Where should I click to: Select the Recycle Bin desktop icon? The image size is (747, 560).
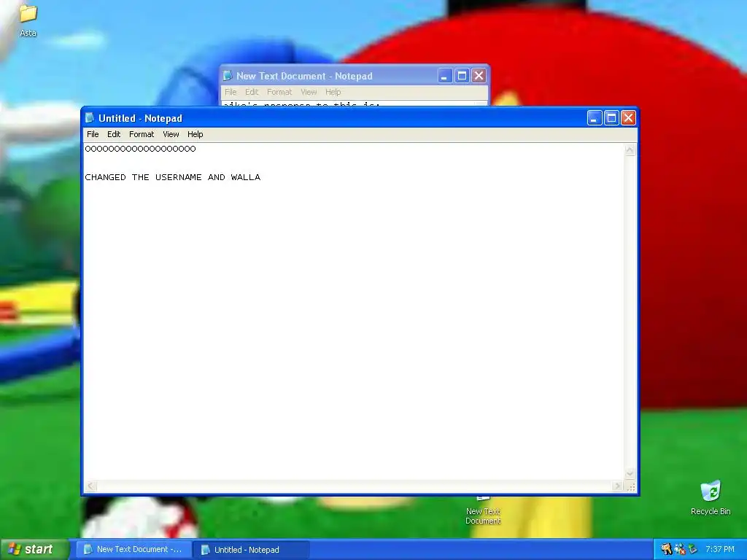(x=711, y=497)
